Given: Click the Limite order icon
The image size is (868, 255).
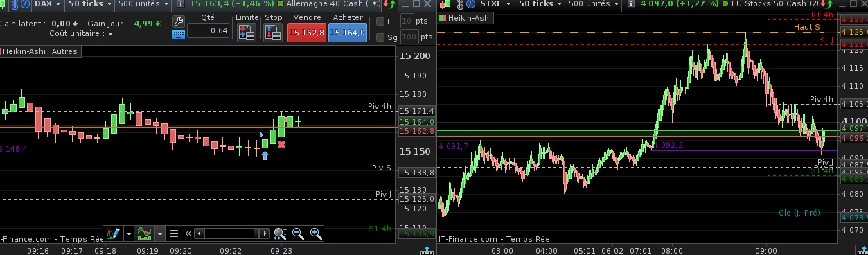Looking at the screenshot, I should pyautogui.click(x=247, y=32).
